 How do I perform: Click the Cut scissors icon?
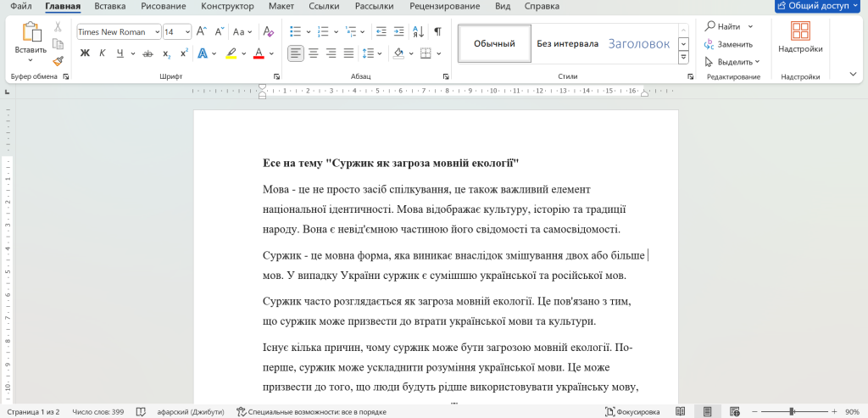click(x=58, y=26)
